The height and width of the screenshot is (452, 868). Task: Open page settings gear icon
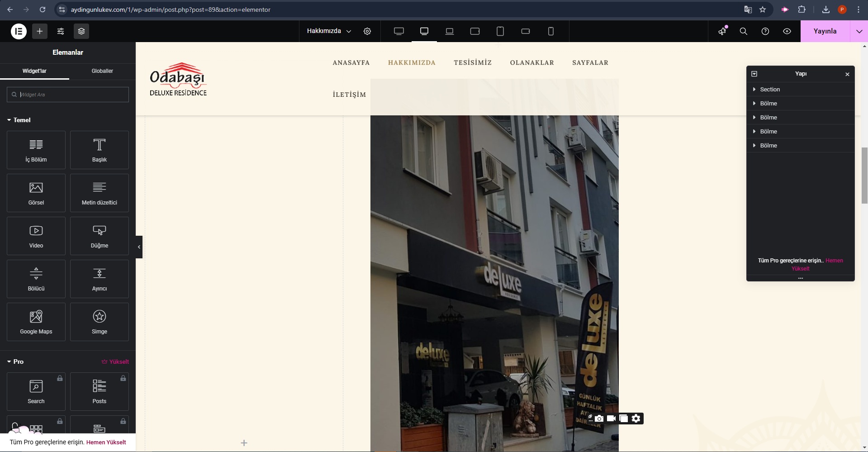coord(367,31)
